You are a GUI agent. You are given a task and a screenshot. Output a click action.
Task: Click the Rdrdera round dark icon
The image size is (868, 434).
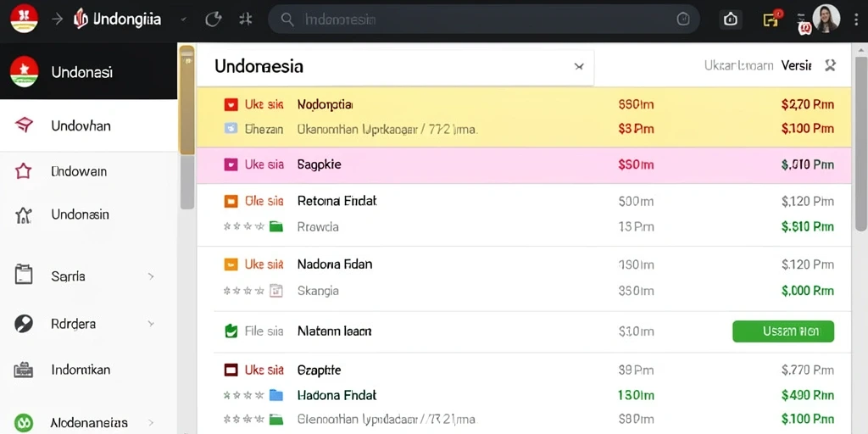coord(23,323)
